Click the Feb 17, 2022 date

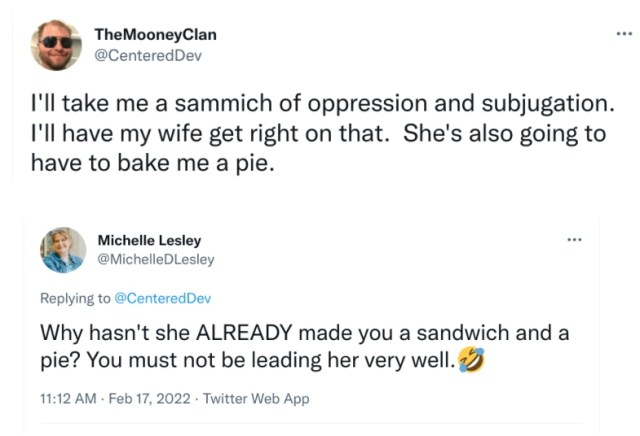coord(139,398)
